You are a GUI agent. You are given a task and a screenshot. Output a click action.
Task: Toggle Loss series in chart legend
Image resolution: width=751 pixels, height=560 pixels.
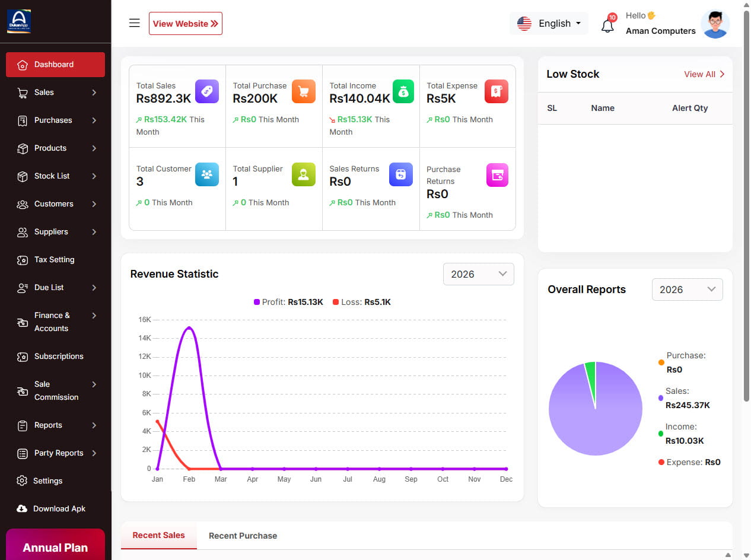coord(361,302)
